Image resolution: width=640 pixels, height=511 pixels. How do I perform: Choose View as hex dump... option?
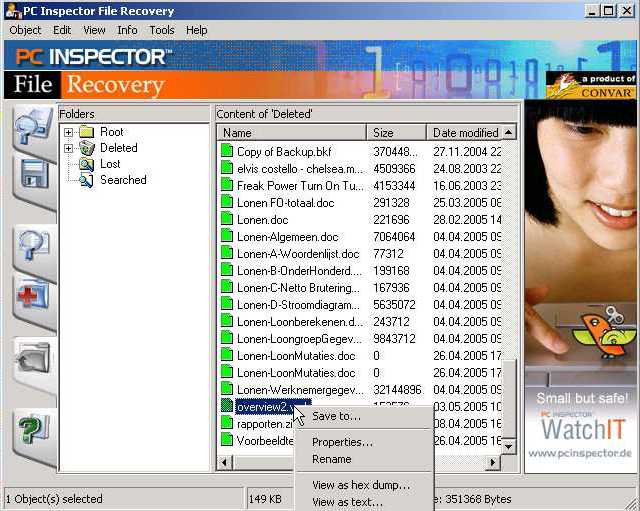pyautogui.click(x=364, y=485)
